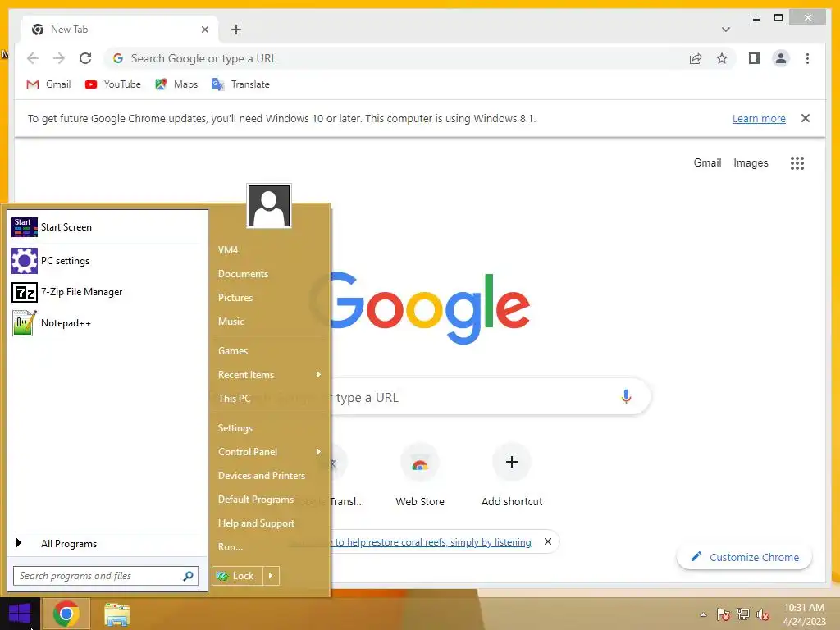Open Maps bookmark
Viewport: 840px width, 630px height.
pyautogui.click(x=176, y=84)
